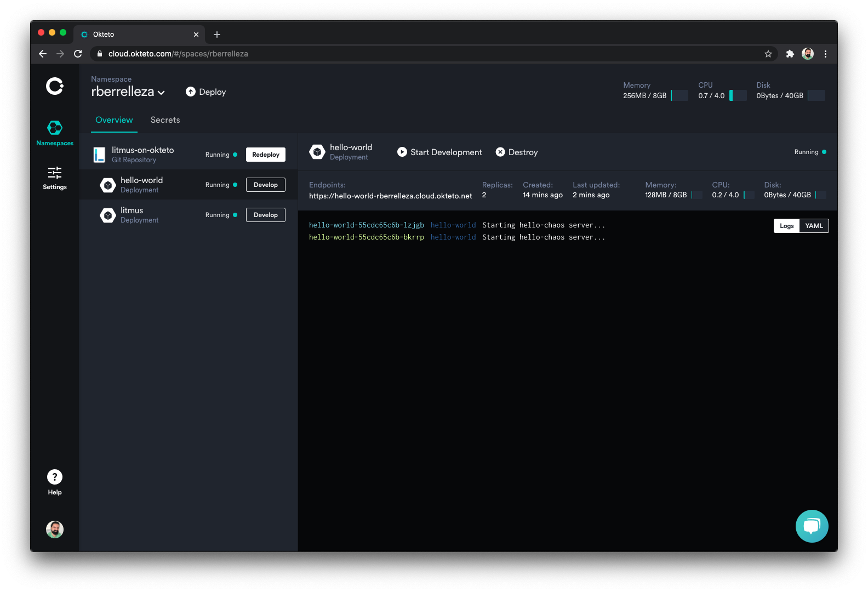Open the Chrome three-dot menu
Viewport: 868px width, 592px height.
pyautogui.click(x=825, y=54)
